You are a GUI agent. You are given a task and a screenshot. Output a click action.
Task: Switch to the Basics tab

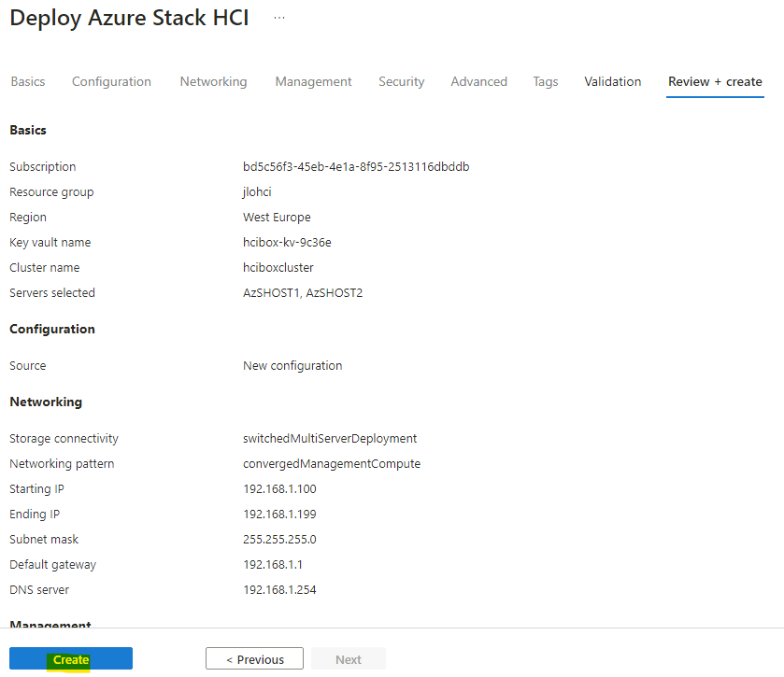click(28, 81)
